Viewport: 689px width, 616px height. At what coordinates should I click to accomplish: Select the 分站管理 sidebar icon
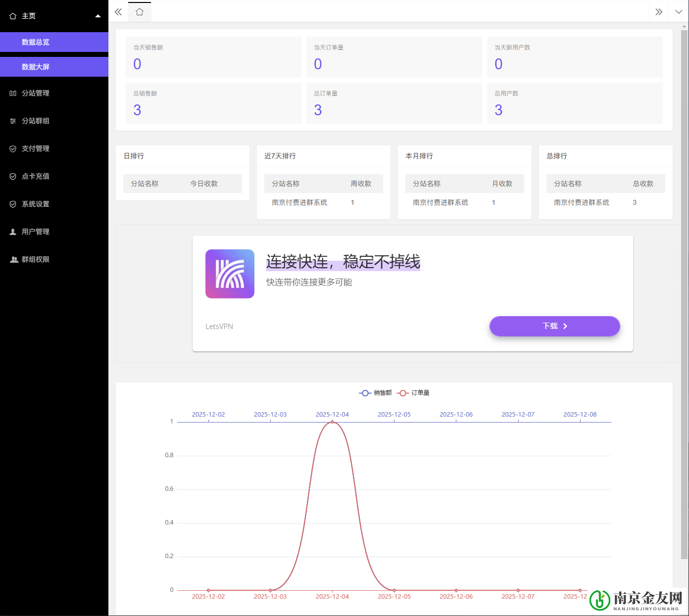[13, 93]
